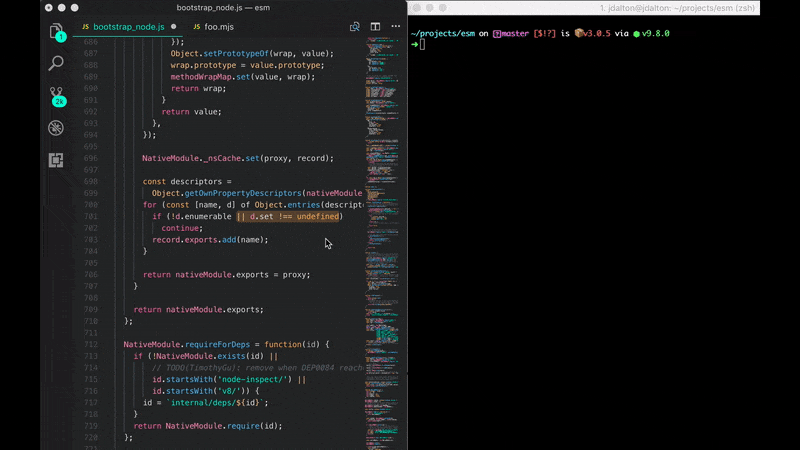Click the JS file icon on foo.mjs tab

(x=196, y=27)
